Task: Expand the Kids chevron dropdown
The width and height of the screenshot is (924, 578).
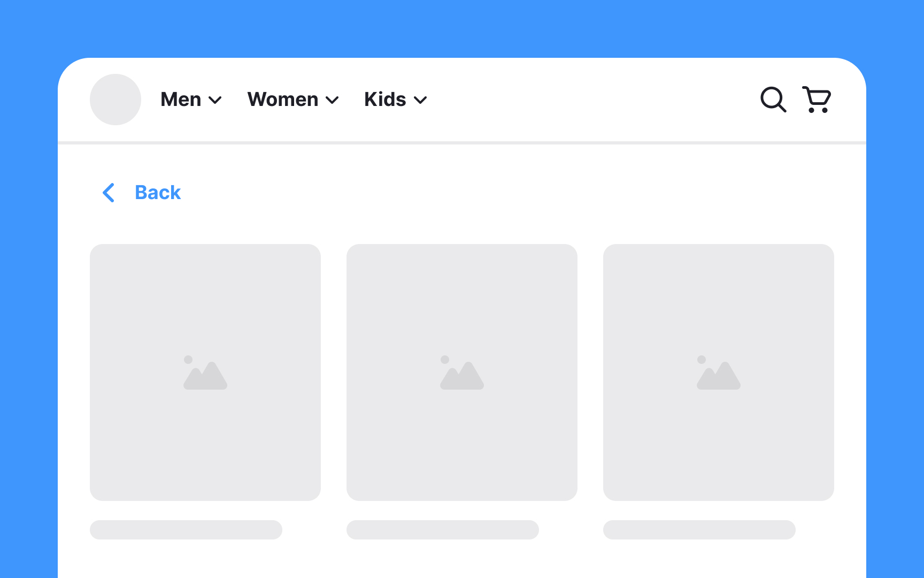Action: [x=420, y=100]
